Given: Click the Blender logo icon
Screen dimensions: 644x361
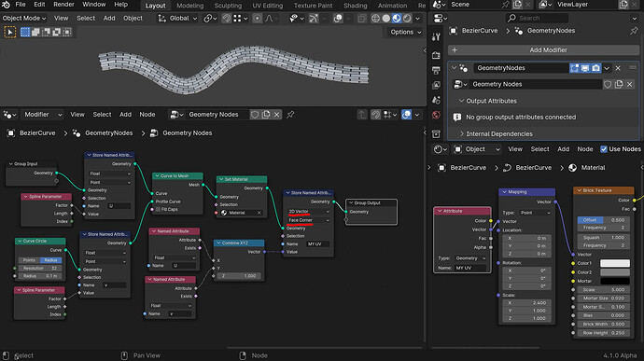Looking at the screenshot, I should click(6, 5).
